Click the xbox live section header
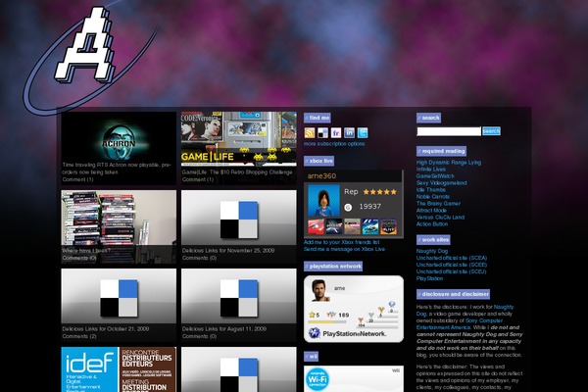588x392 pixels. pos(318,161)
